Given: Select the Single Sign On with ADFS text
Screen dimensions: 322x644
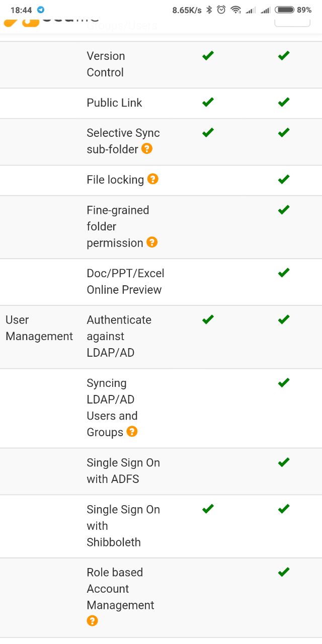Looking at the screenshot, I should pos(123,471).
